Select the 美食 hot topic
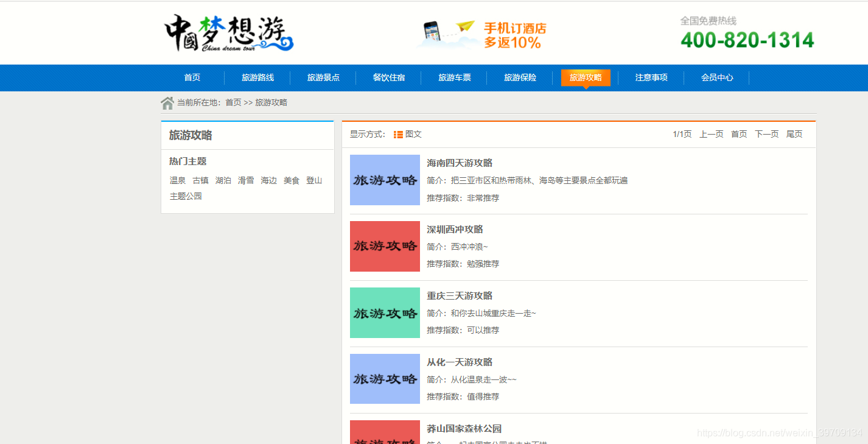 click(292, 181)
